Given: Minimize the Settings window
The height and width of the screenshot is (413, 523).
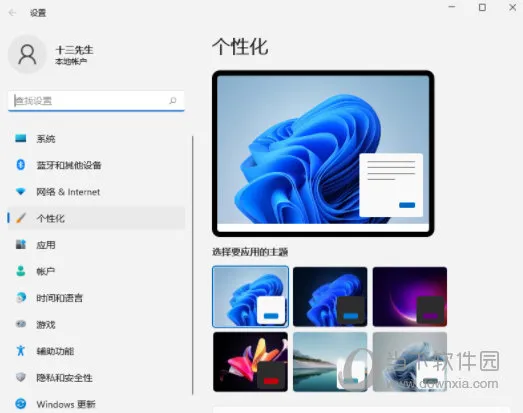Looking at the screenshot, I should (x=452, y=7).
